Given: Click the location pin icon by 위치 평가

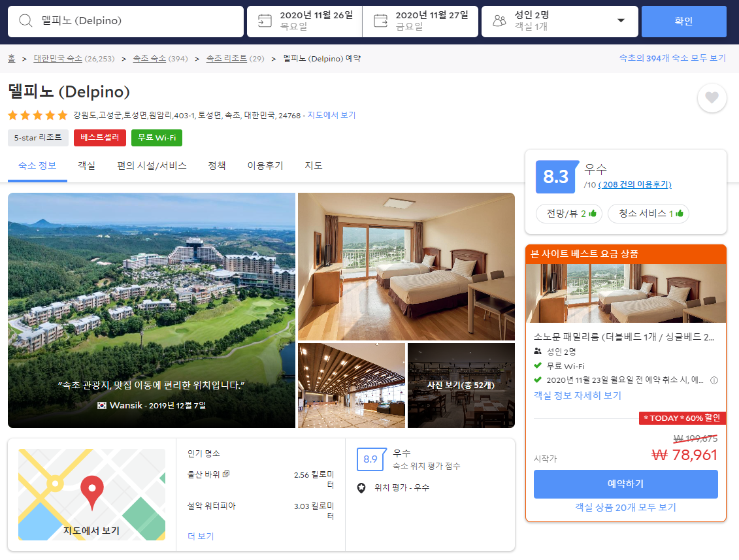Looking at the screenshot, I should point(361,488).
